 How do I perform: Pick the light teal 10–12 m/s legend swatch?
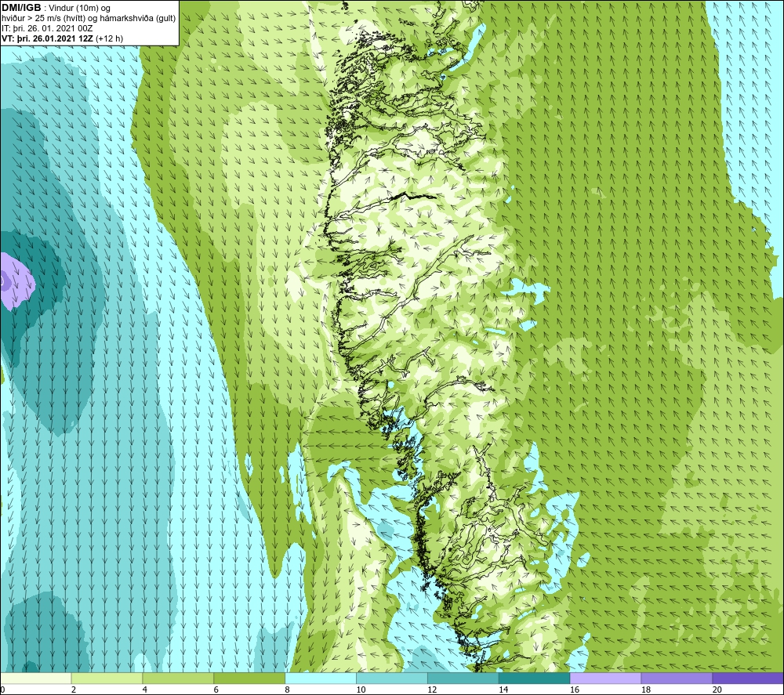(x=392, y=678)
